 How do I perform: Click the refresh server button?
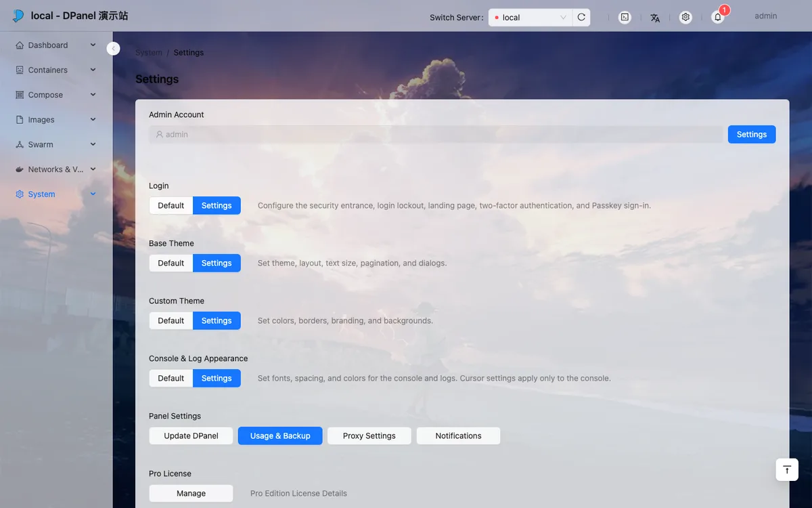click(581, 18)
